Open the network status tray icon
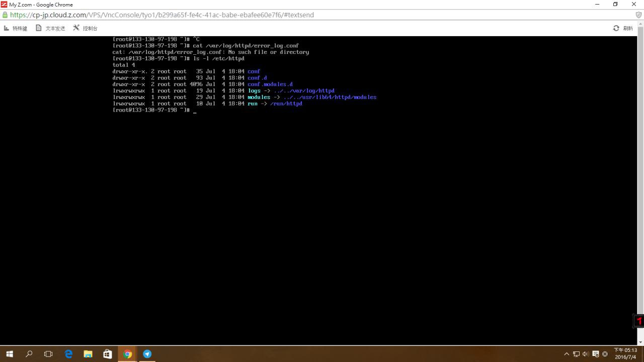 coord(576,354)
